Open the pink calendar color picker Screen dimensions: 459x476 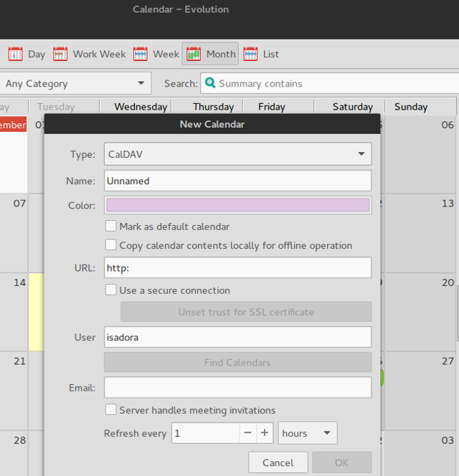(238, 205)
